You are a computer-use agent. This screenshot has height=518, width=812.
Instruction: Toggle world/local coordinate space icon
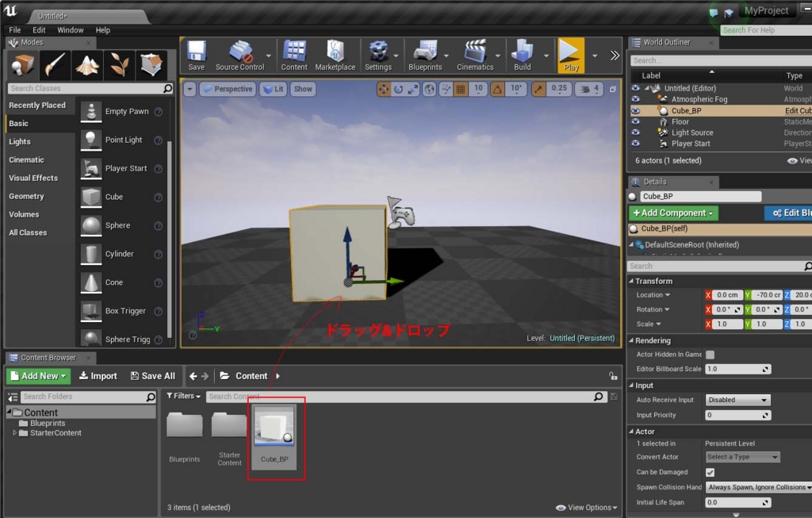429,89
